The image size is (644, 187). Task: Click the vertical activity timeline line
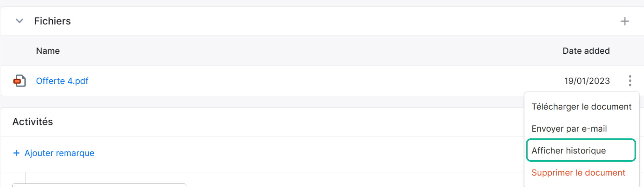click(x=25, y=179)
